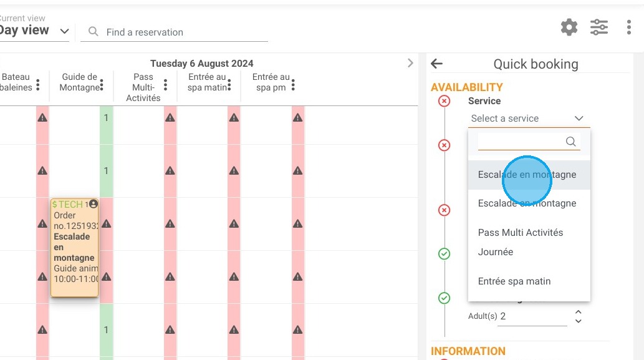
Task: Open Pass Multi-Activités column options menu
Action: coord(165,85)
